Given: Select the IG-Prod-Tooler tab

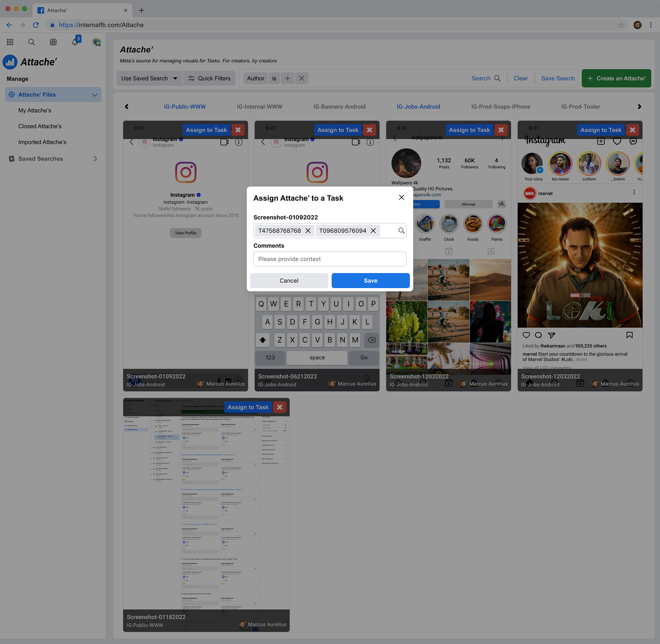Looking at the screenshot, I should point(581,107).
